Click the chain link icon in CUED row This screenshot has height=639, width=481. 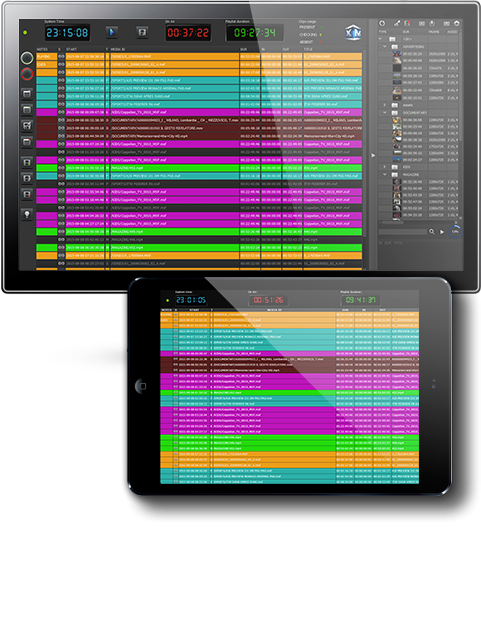pos(61,64)
